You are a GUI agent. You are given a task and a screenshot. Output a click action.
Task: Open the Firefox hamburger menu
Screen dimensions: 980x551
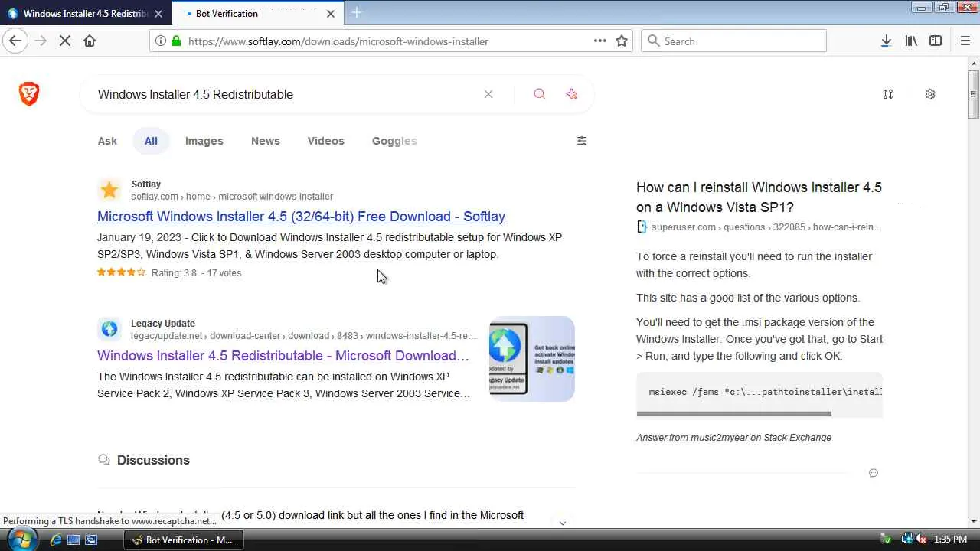click(965, 41)
